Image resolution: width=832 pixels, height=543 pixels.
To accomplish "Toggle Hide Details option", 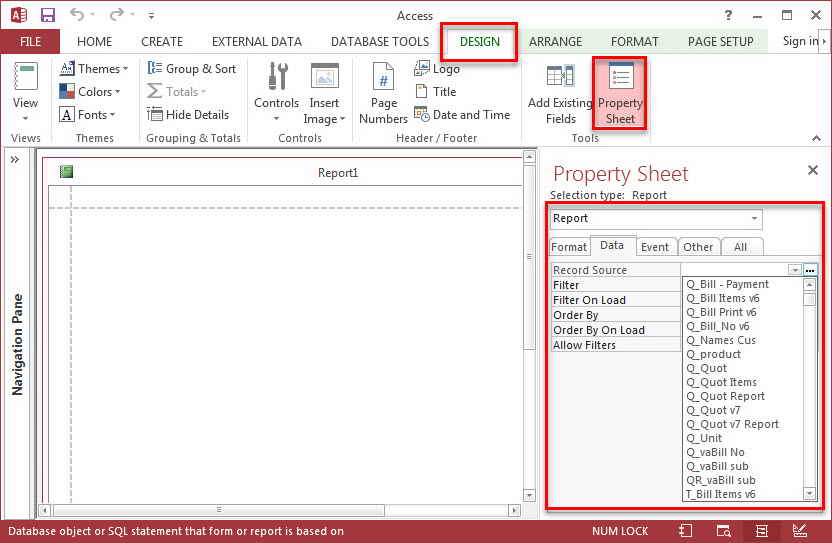I will (188, 115).
